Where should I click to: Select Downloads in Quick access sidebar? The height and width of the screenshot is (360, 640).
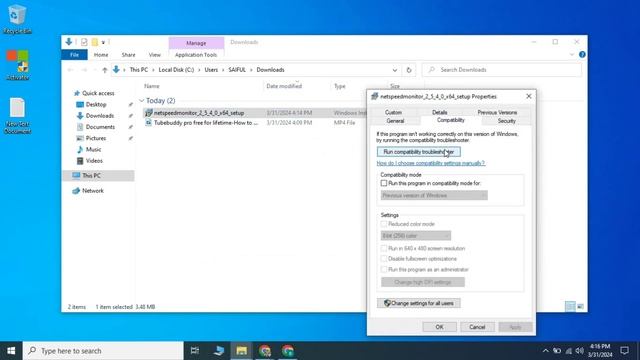pyautogui.click(x=99, y=116)
